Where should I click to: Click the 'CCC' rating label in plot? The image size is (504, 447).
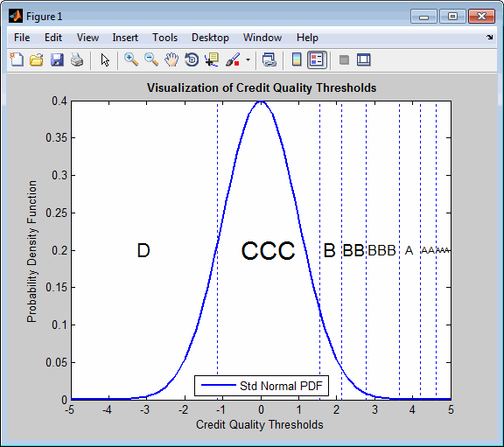coord(268,251)
